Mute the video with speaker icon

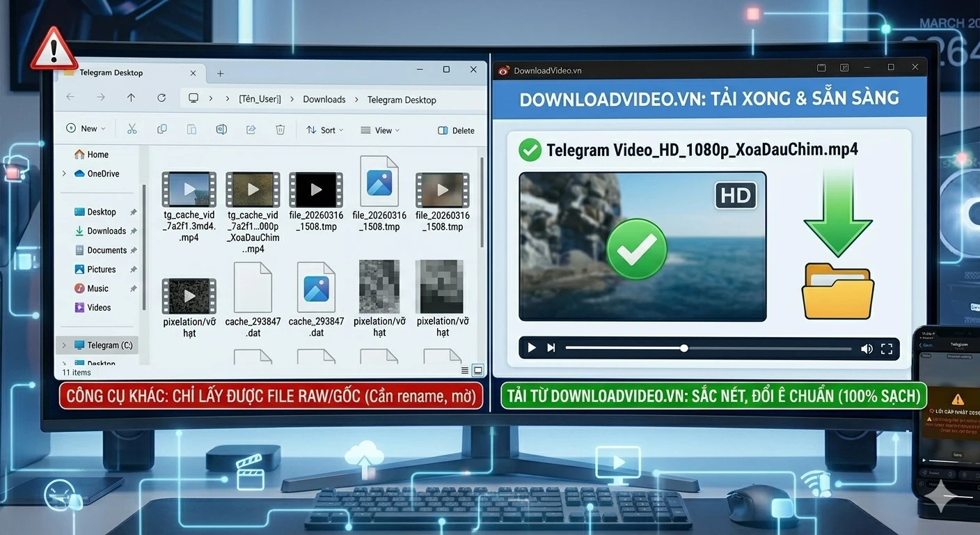pyautogui.click(x=867, y=349)
